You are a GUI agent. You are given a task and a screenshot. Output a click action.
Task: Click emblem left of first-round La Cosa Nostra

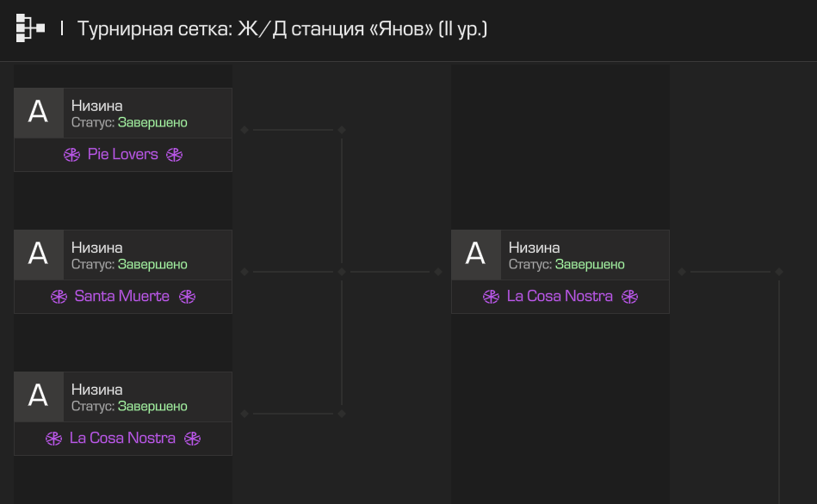point(53,439)
